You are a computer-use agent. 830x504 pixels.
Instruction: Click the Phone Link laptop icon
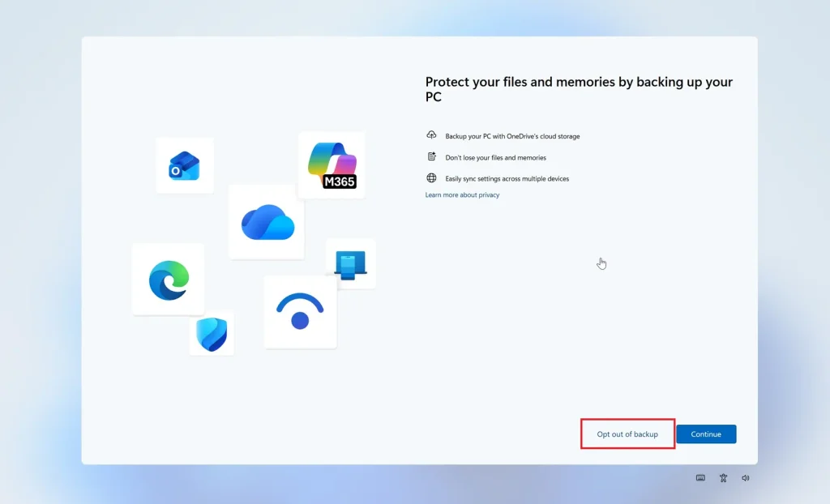(x=350, y=263)
